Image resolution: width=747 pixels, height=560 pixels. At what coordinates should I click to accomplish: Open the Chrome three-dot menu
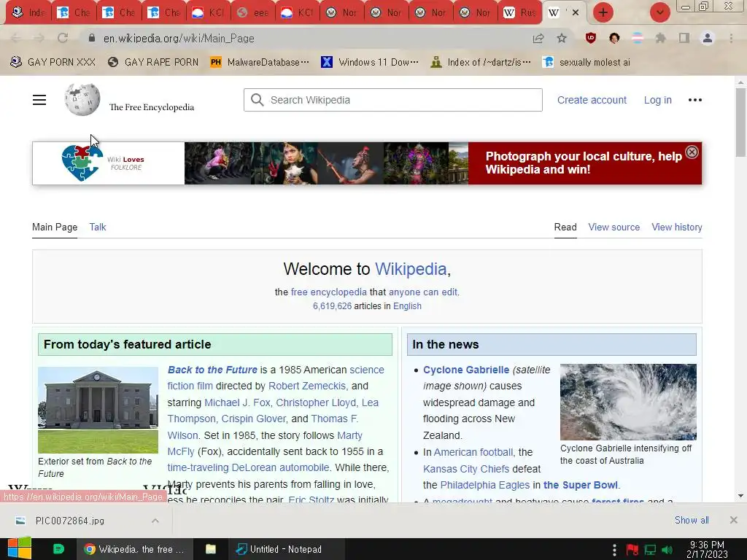point(731,38)
